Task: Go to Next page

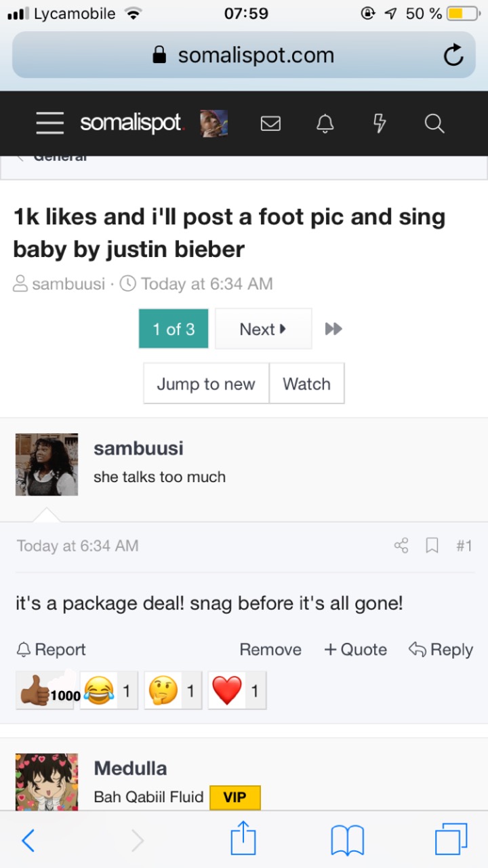Action: pyautogui.click(x=263, y=329)
